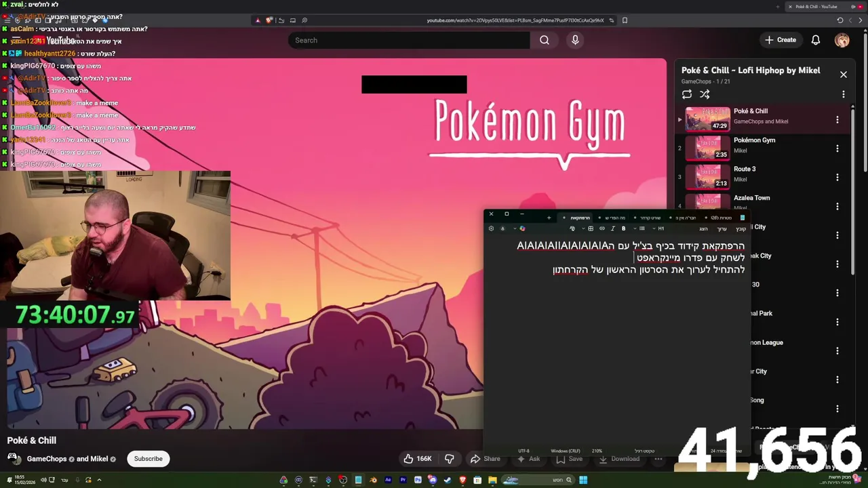The width and height of the screenshot is (868, 488).
Task: Select Route 3 thumbnail in playlist
Action: [x=707, y=177]
